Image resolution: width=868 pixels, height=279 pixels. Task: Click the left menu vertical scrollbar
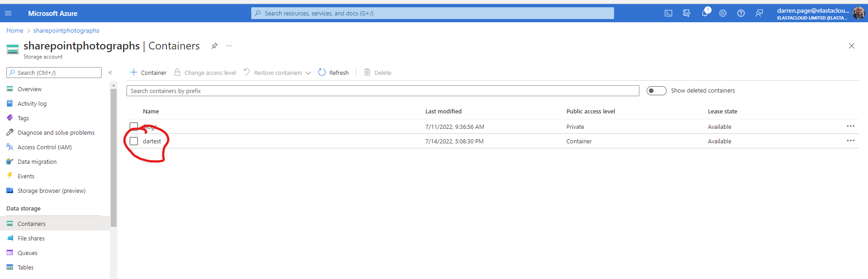coord(114,157)
